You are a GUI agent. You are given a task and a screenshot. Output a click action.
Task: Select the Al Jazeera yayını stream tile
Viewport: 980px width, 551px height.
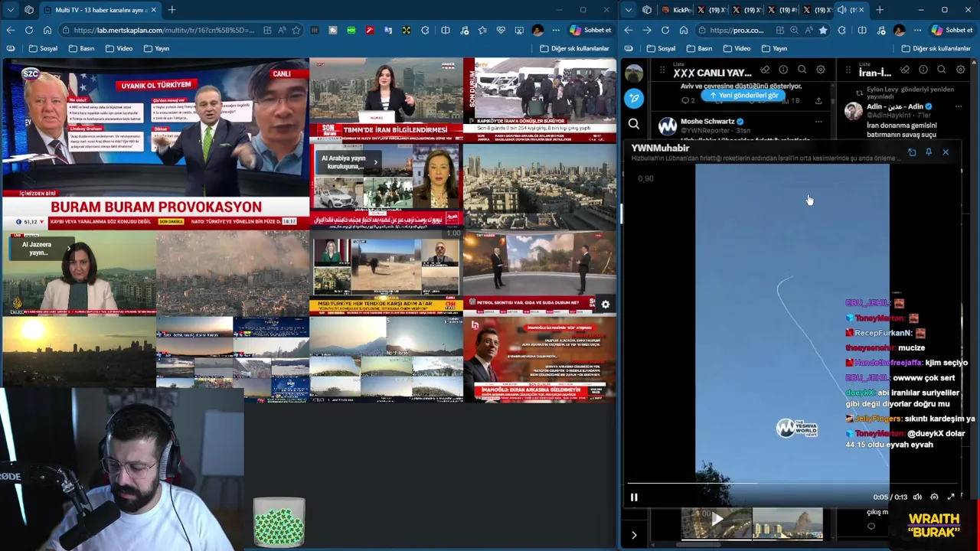[78, 274]
